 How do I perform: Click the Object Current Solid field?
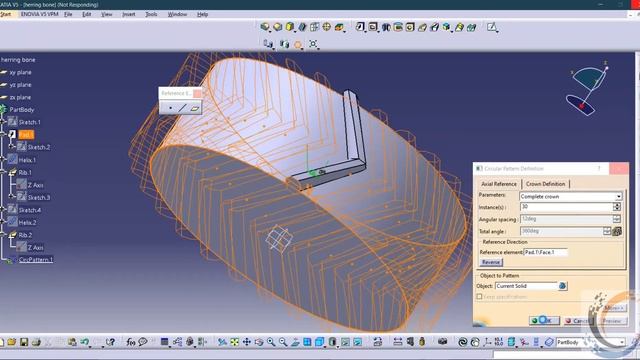tap(526, 286)
